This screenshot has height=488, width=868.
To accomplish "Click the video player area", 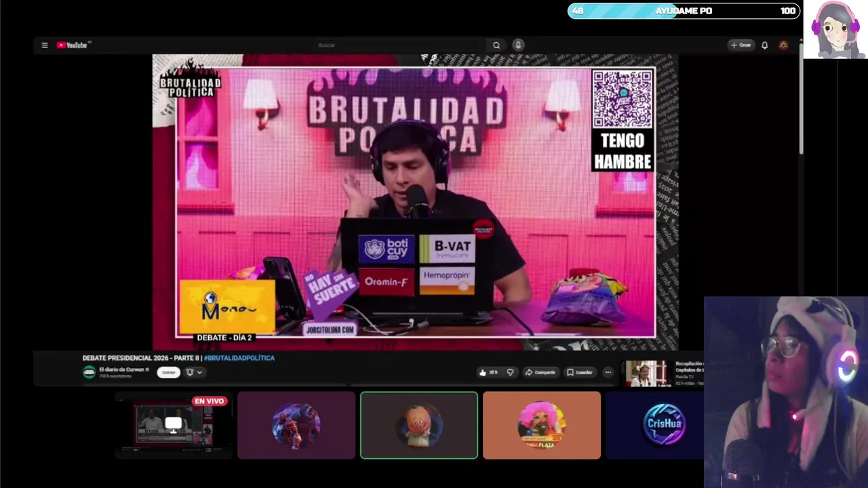I will pos(415,202).
